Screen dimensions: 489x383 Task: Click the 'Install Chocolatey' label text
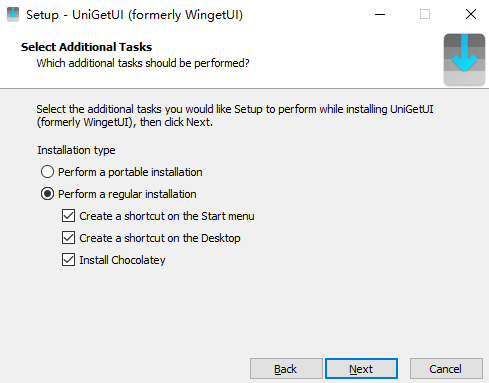tap(122, 260)
